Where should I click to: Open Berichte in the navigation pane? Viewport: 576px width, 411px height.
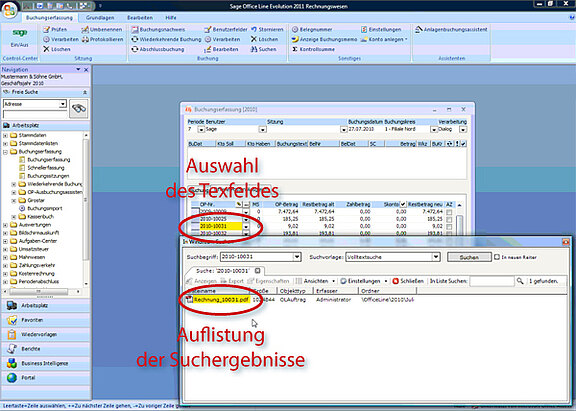46,349
